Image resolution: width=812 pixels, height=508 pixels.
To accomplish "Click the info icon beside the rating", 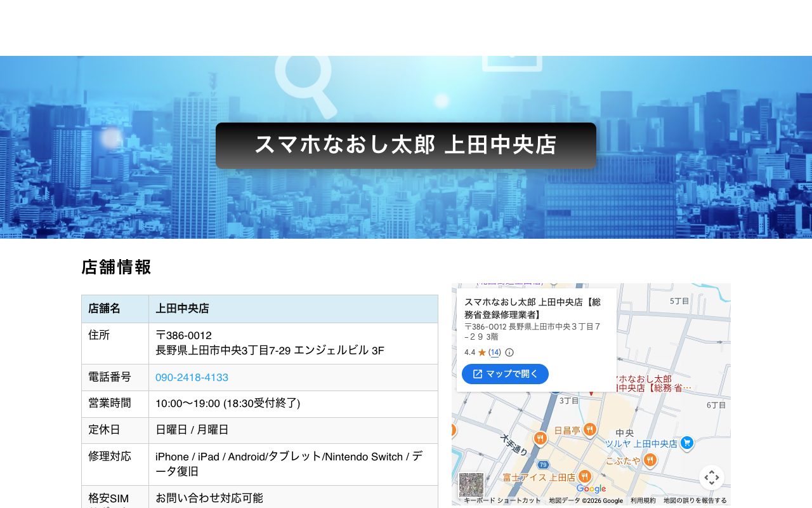I will [x=509, y=352].
